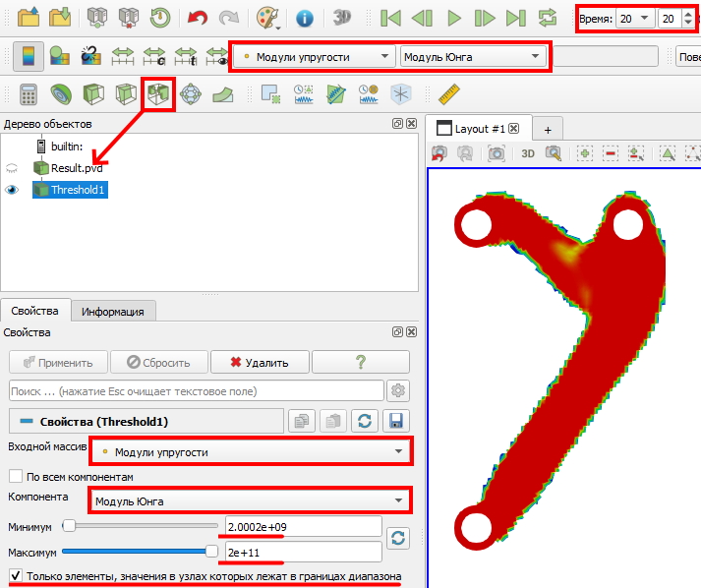Apply the contour filter

pyautogui.click(x=61, y=94)
